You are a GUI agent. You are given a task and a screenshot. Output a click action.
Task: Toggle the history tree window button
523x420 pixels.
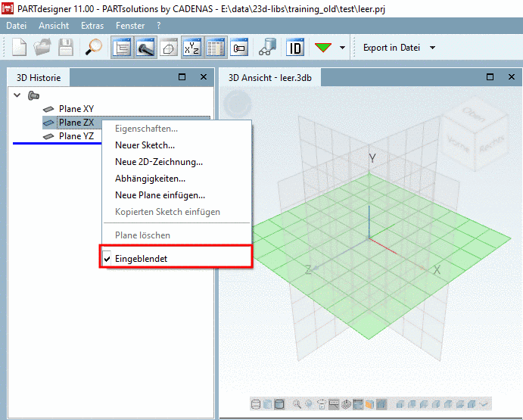[122, 48]
